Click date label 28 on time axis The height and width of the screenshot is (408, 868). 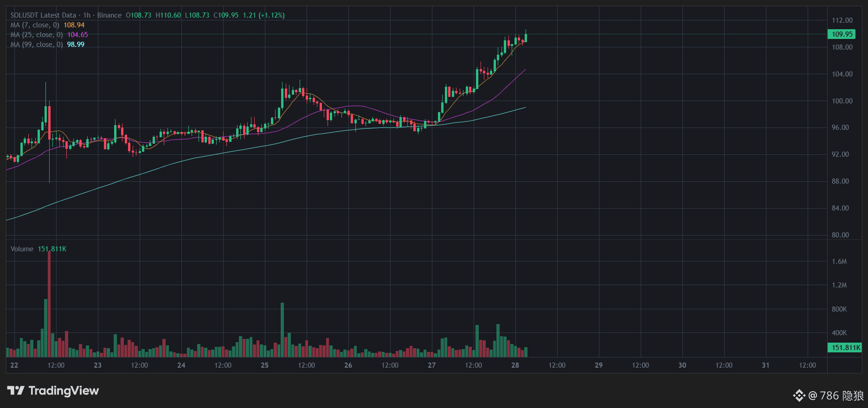click(x=515, y=365)
